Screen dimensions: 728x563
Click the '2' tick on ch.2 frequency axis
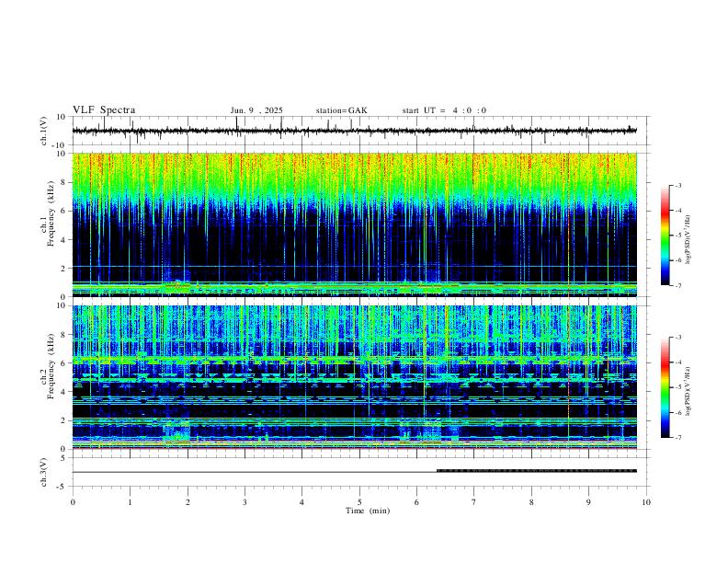[x=63, y=420]
